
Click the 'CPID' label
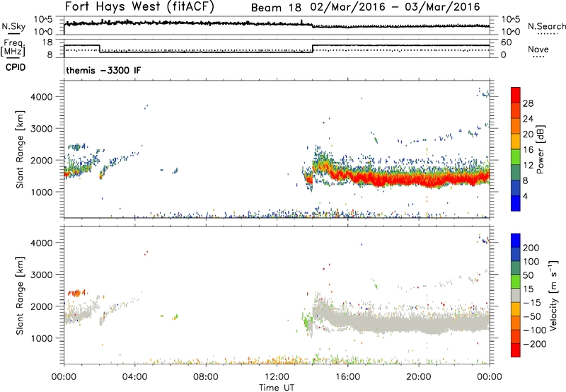(x=16, y=67)
